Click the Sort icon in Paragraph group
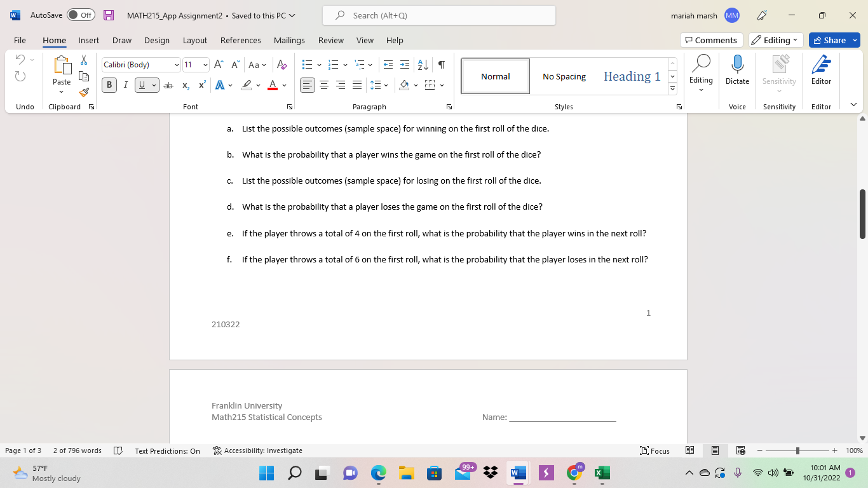The width and height of the screenshot is (868, 488). click(x=422, y=65)
